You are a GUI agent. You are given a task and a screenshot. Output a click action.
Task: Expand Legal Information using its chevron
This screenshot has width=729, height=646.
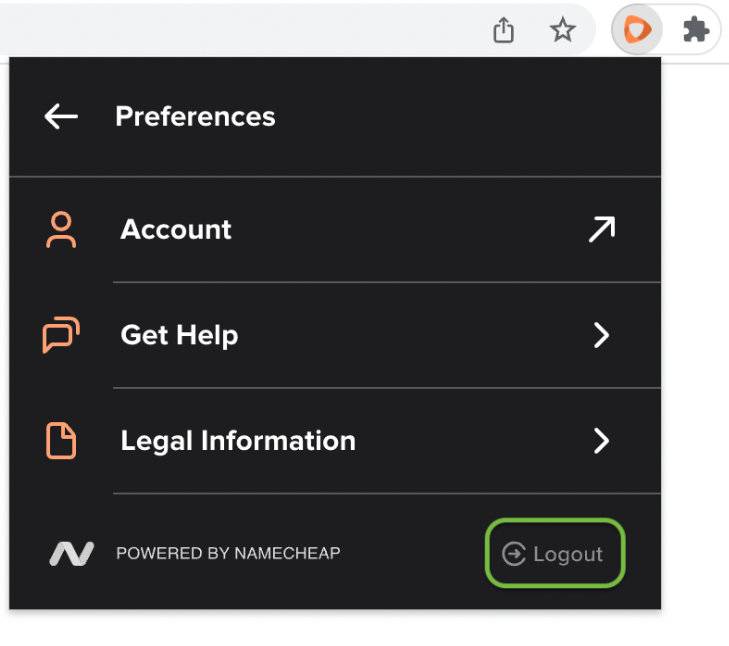coord(601,440)
